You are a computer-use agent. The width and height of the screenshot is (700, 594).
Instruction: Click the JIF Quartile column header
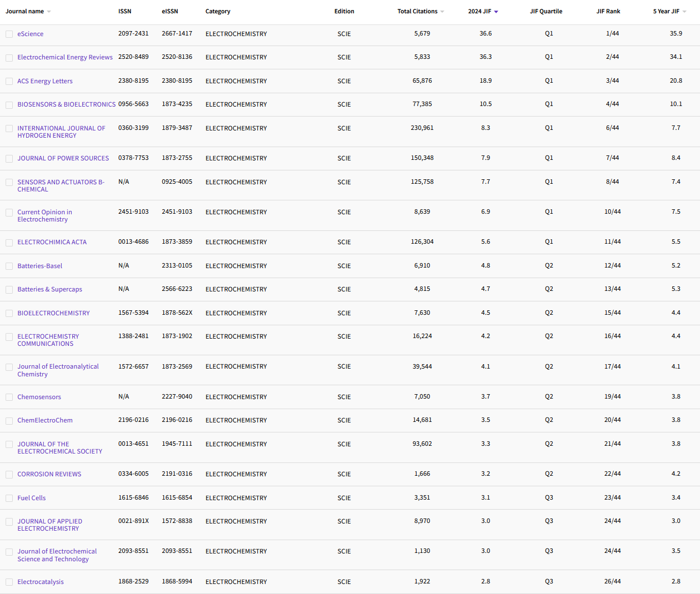(546, 11)
